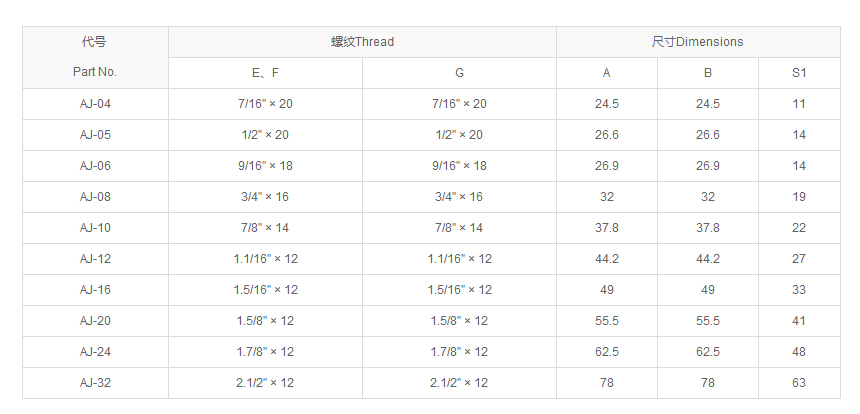Select the AJ-16 row label
This screenshot has height=414, width=860.
point(95,290)
